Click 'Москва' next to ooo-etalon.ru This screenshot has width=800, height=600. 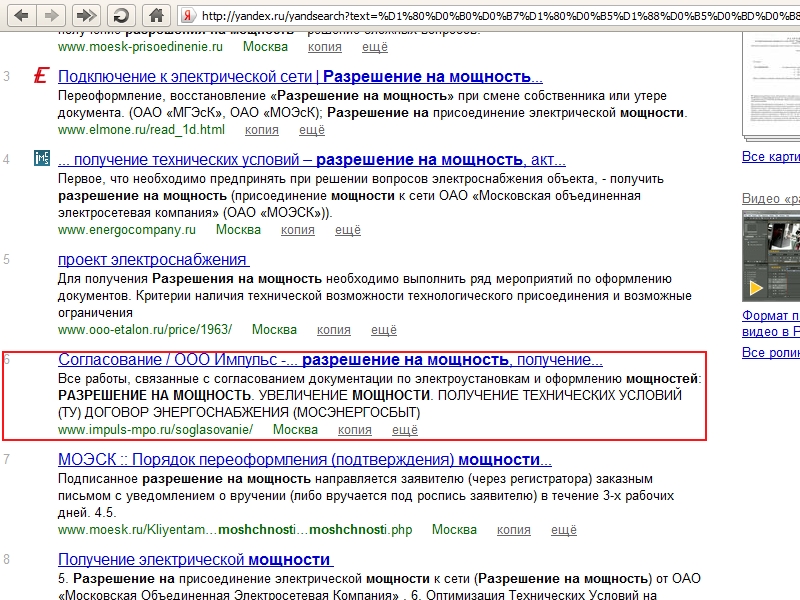pos(274,330)
